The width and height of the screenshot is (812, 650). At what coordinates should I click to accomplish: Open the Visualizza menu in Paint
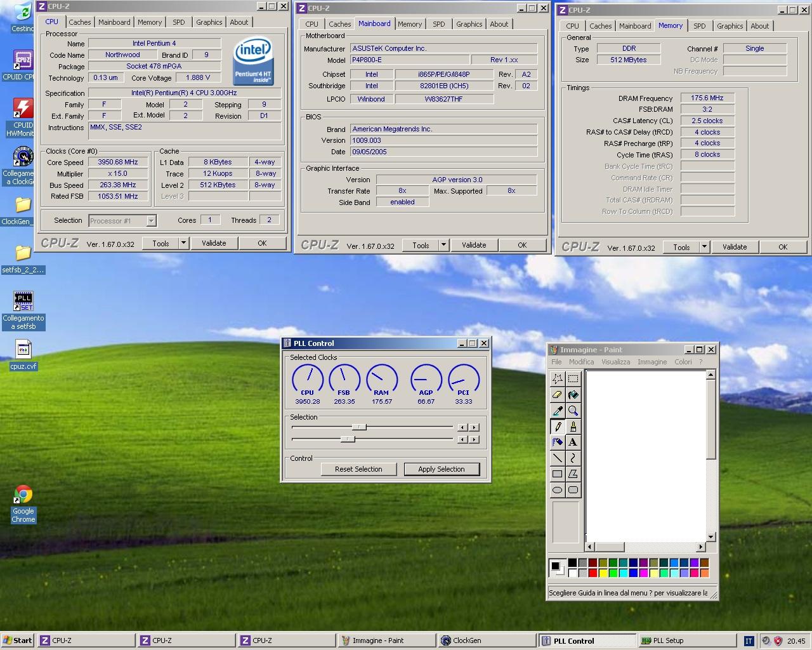point(615,362)
